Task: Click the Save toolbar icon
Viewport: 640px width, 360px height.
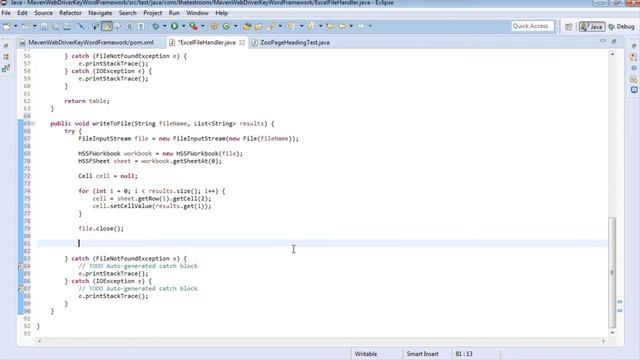Action: tap(44, 27)
